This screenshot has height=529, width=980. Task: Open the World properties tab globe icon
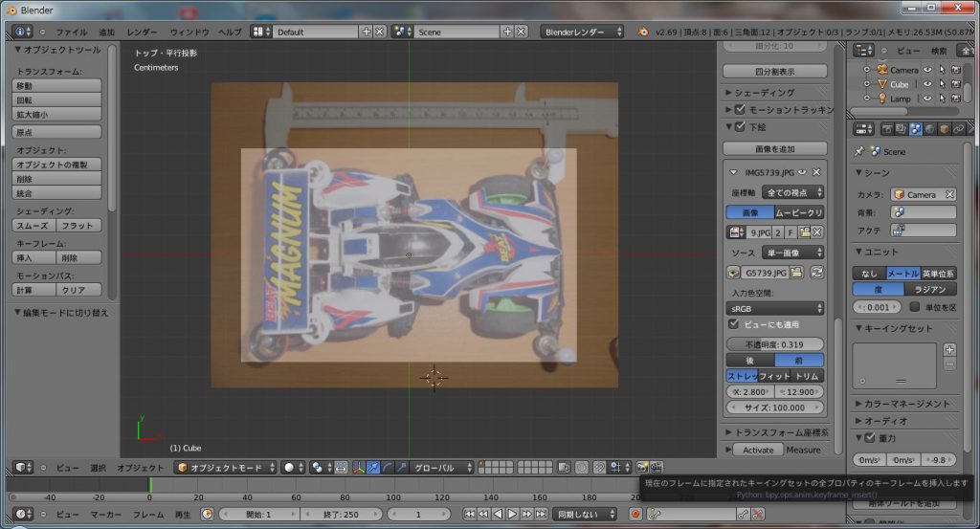tap(930, 129)
